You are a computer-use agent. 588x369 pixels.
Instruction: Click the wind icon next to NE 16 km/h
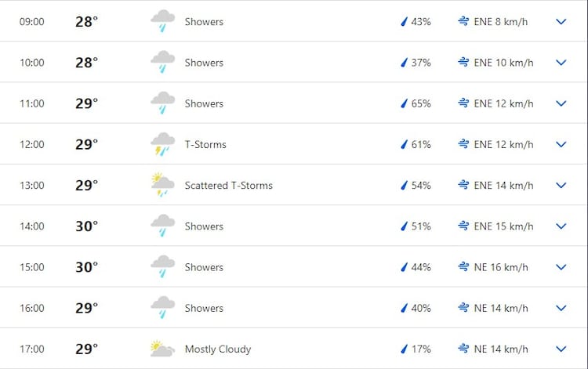pyautogui.click(x=463, y=267)
